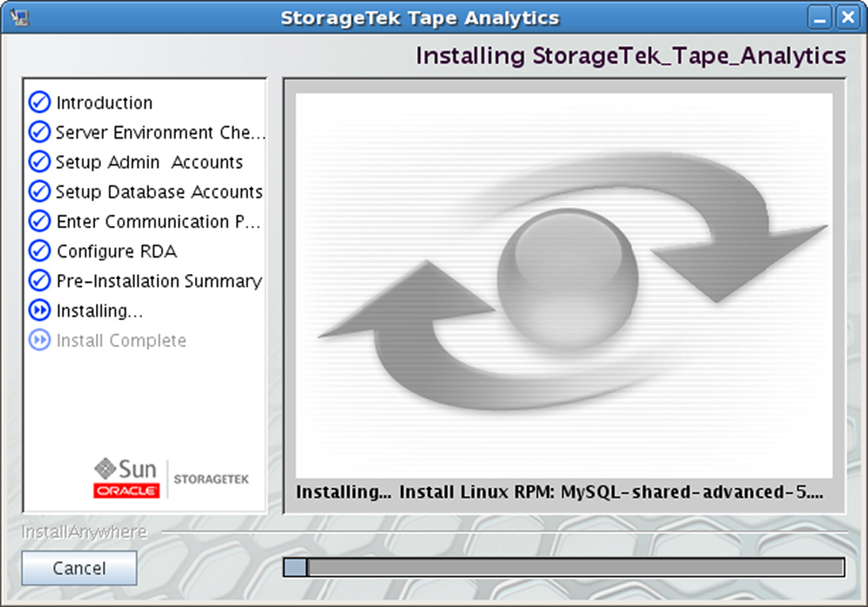The image size is (868, 607).
Task: Click the Install Complete pending step icon
Action: tap(40, 340)
